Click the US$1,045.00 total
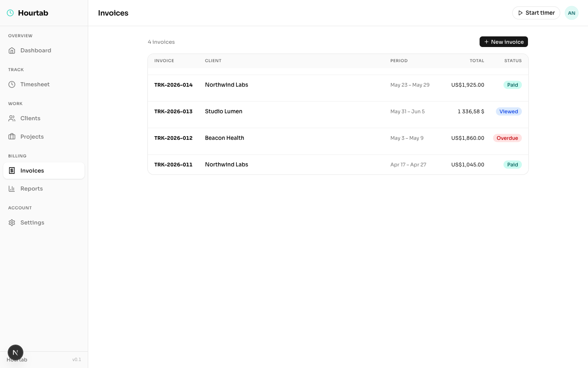The height and width of the screenshot is (368, 588). 468,165
